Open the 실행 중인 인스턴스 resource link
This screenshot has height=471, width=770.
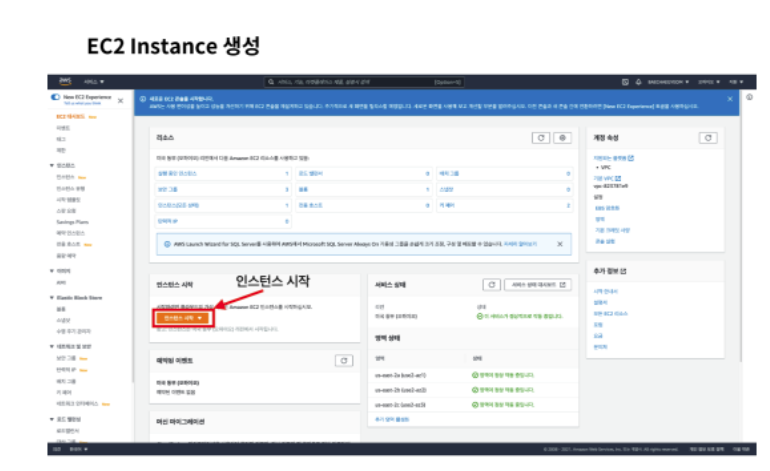click(177, 174)
